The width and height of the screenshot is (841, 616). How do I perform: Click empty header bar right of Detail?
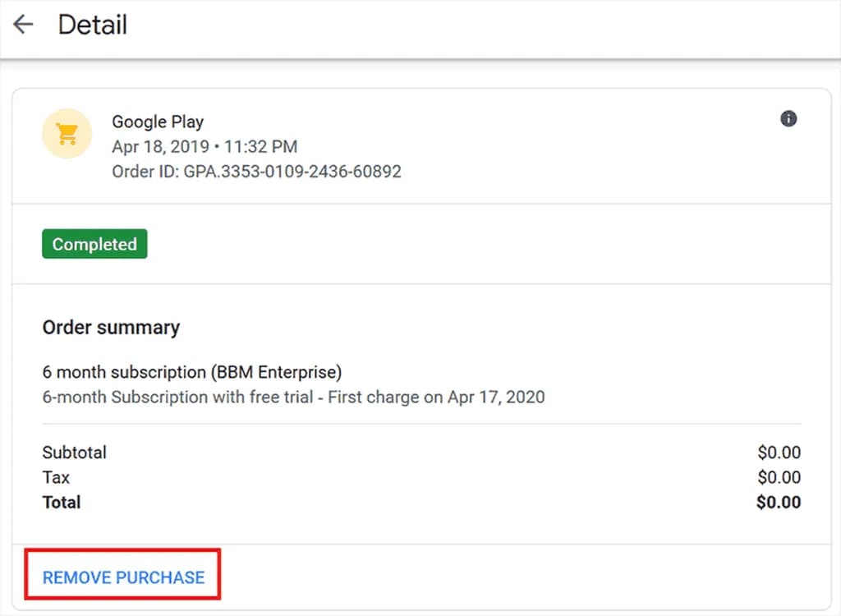493,25
